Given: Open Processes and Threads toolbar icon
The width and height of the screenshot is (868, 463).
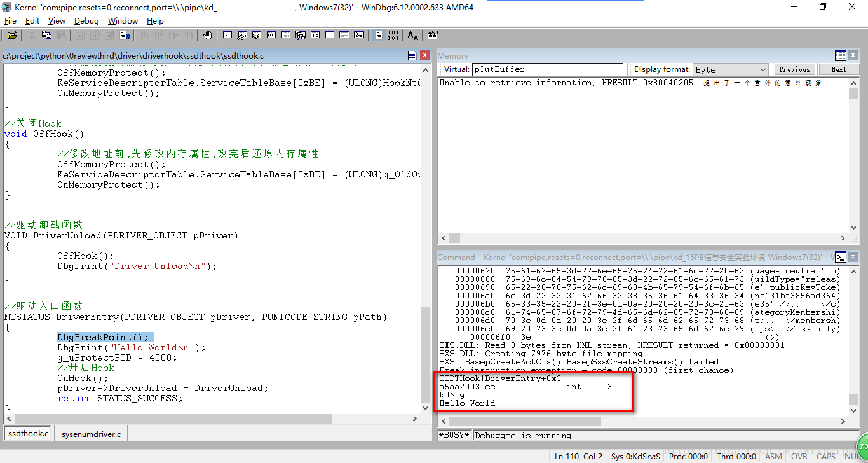Looking at the screenshot, I should [x=344, y=35].
